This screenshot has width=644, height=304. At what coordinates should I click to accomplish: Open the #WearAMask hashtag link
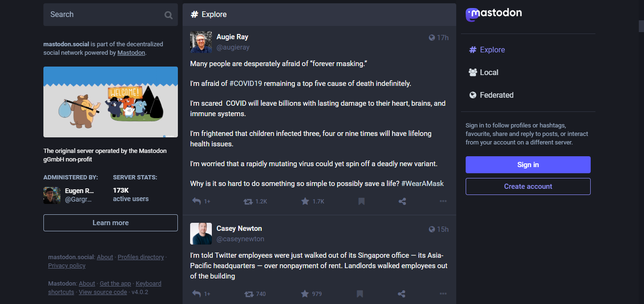(423, 183)
